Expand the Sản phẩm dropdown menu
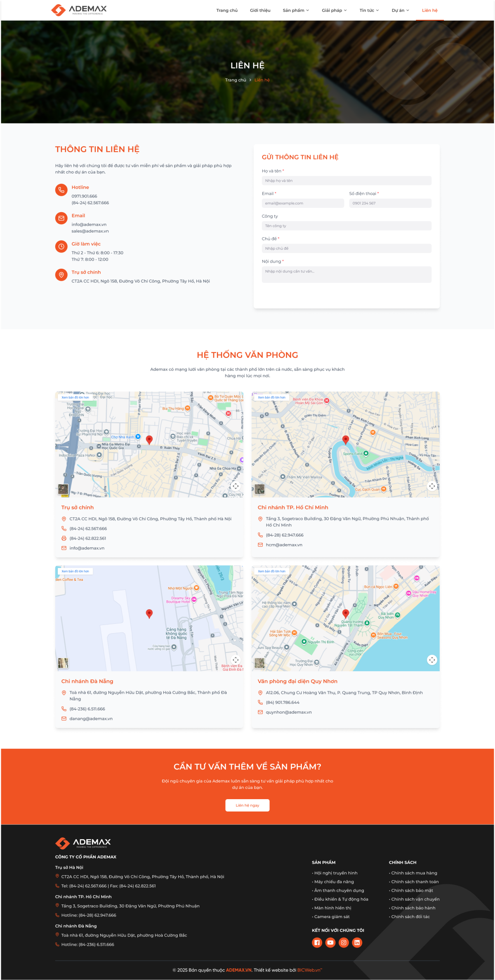This screenshot has height=980, width=495. point(296,10)
